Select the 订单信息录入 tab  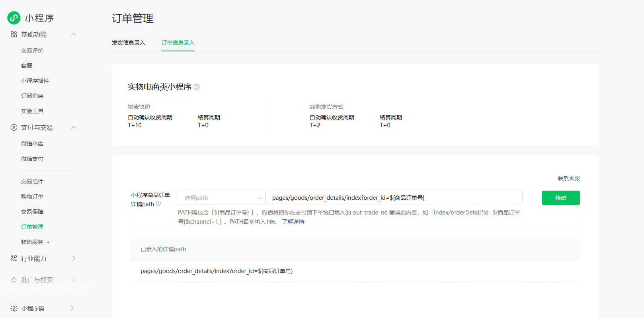178,43
